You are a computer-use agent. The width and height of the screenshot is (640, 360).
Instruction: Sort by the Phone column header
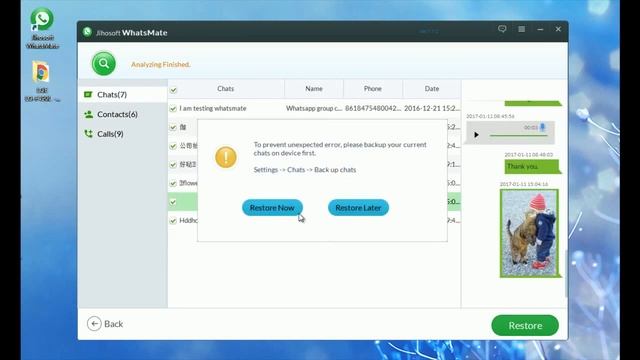click(x=373, y=89)
